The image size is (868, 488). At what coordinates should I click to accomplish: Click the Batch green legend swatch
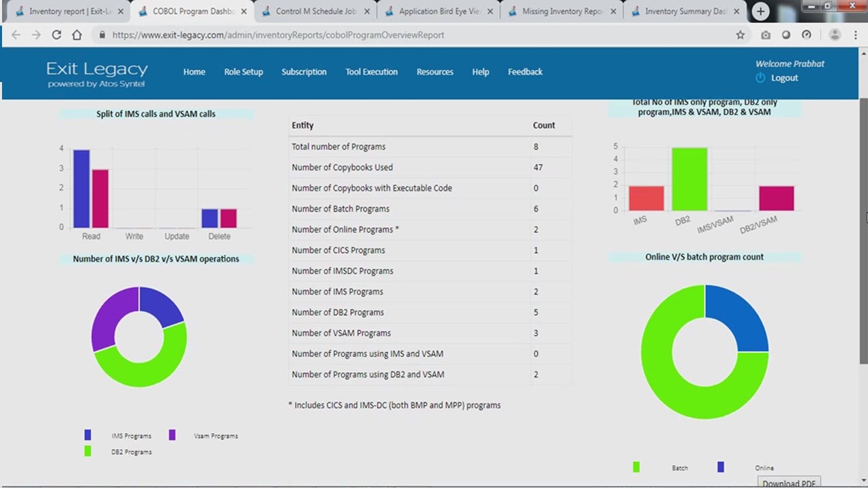click(636, 467)
